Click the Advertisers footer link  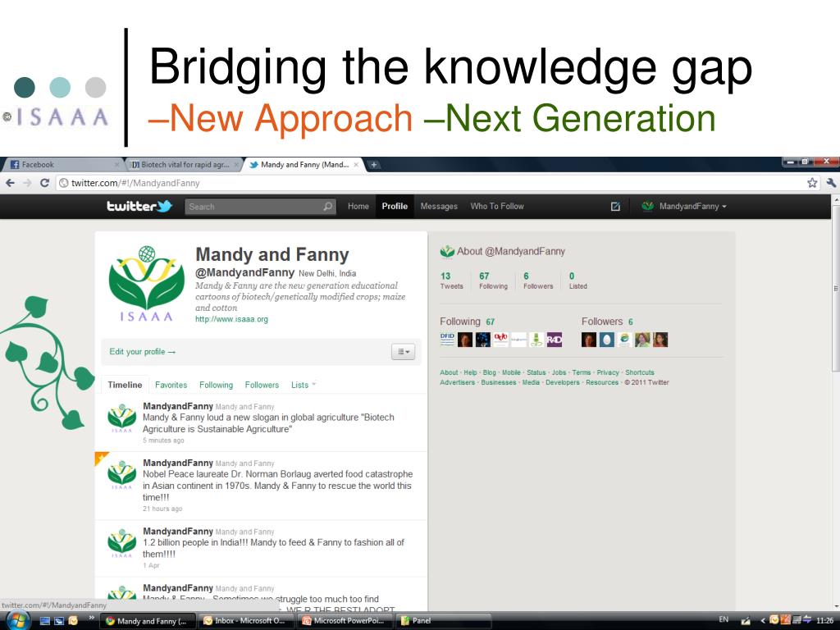457,382
